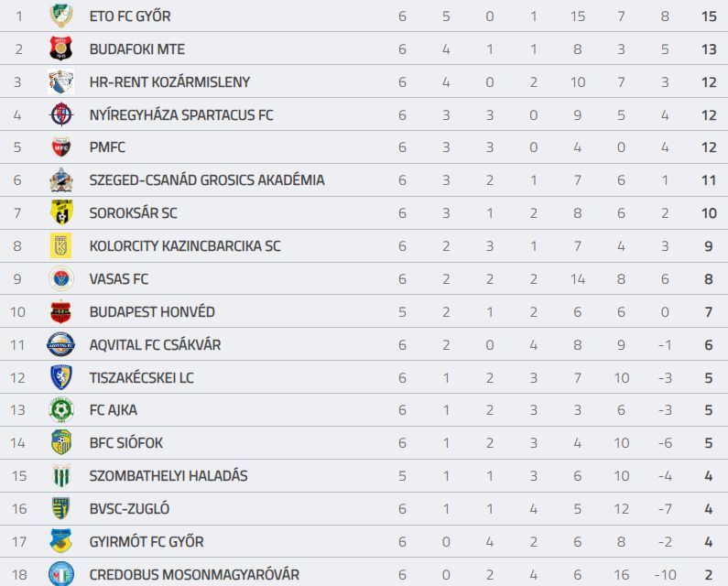728x586 pixels.
Task: Click the FC Ajka green football badge
Action: point(60,409)
